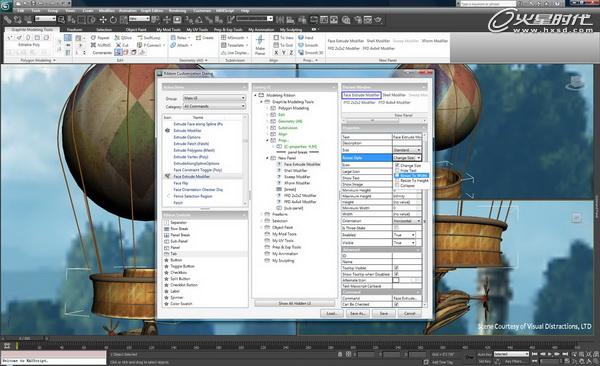Select the Cut tool in ribbon
Image resolution: width=600 pixels, height=366 pixels.
click(x=122, y=45)
